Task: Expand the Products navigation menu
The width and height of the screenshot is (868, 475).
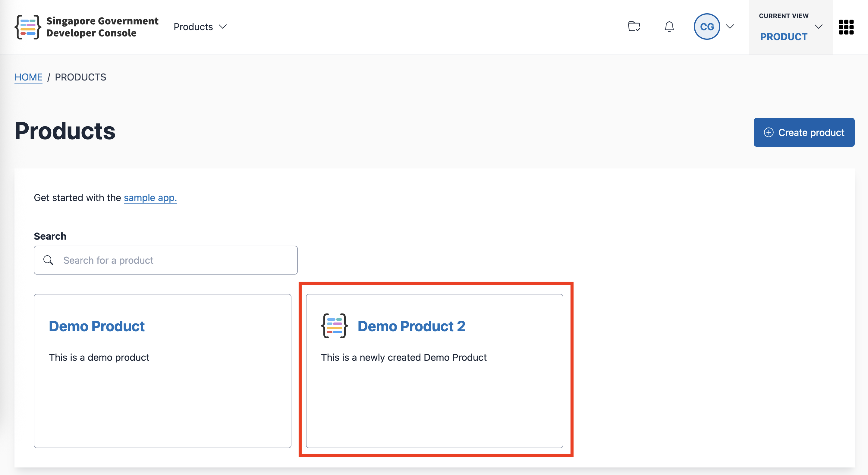Action: 200,27
